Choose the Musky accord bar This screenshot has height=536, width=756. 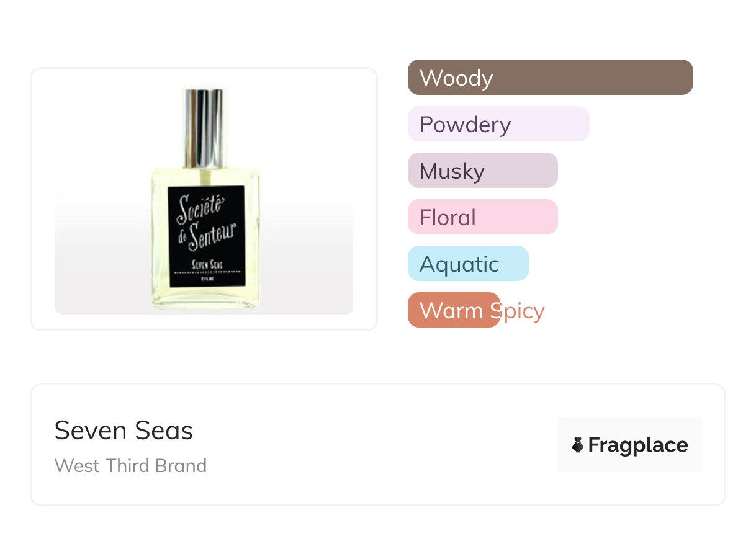pos(482,171)
